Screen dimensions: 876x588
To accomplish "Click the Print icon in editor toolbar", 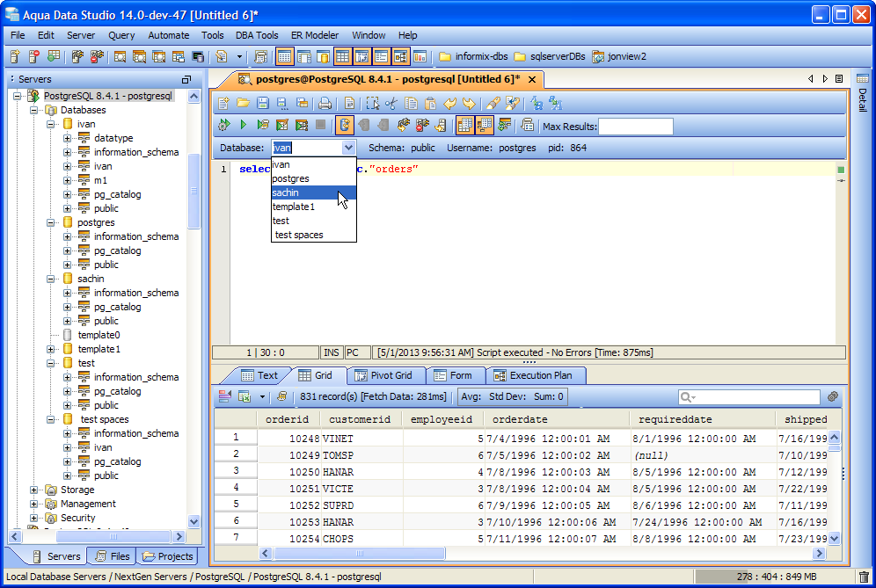I will point(325,104).
